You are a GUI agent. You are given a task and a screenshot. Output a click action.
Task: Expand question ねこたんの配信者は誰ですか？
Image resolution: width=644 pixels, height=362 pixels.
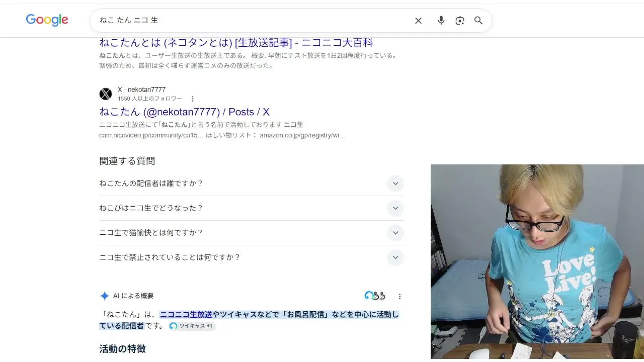(x=252, y=184)
